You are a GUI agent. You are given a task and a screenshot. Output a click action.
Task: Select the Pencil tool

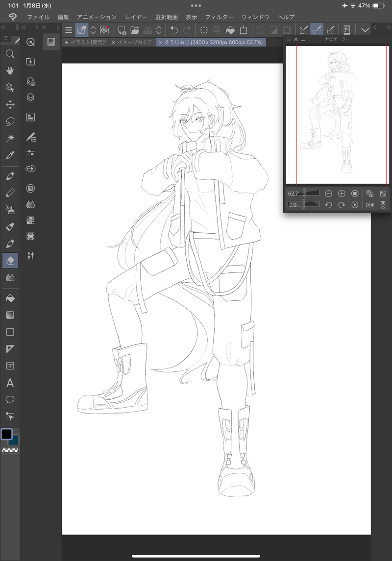point(10,193)
